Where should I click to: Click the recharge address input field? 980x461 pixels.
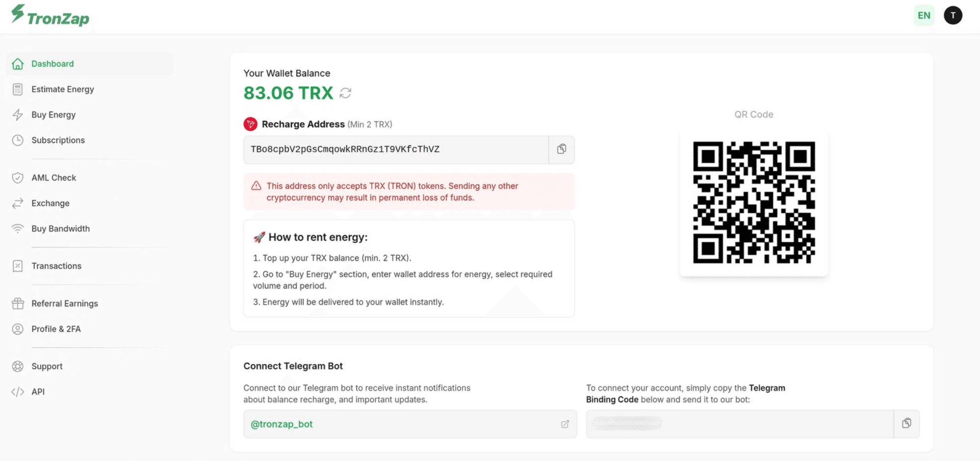pyautogui.click(x=392, y=150)
